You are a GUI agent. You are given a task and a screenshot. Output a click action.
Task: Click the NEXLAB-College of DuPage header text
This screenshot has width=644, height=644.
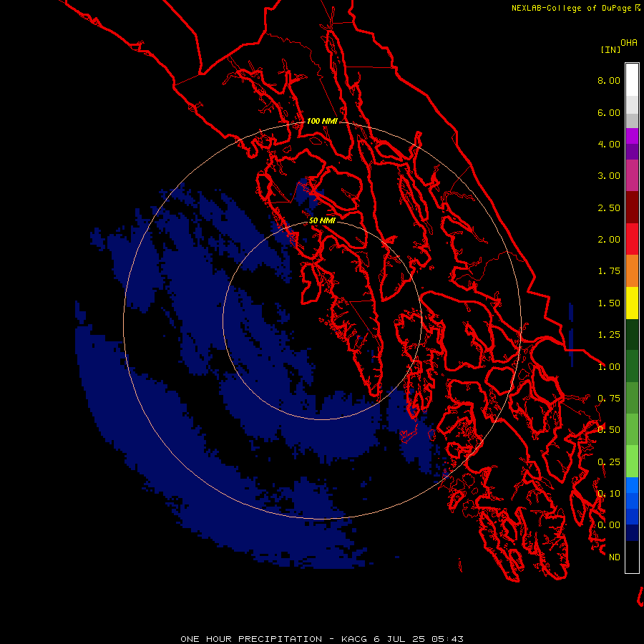571,8
